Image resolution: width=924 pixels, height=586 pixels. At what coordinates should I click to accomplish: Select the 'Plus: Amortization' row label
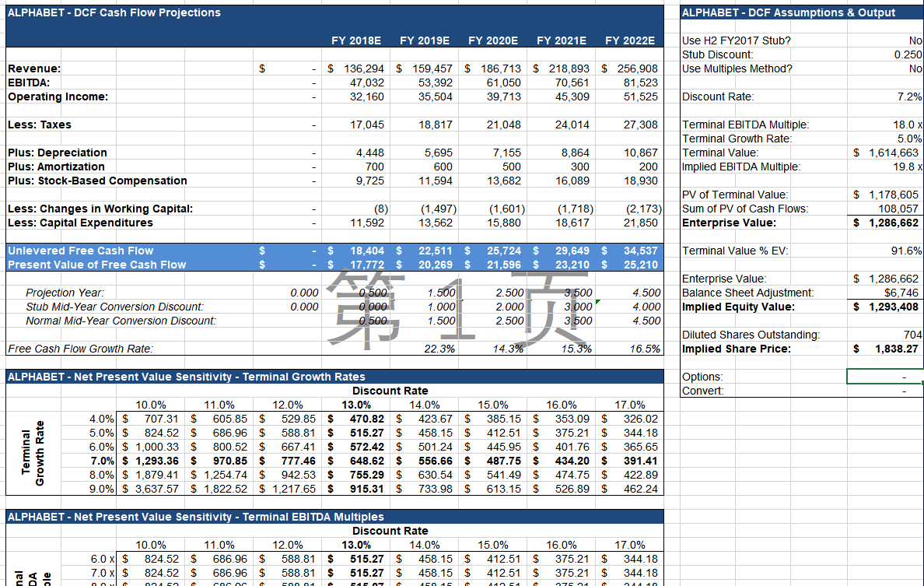point(56,167)
